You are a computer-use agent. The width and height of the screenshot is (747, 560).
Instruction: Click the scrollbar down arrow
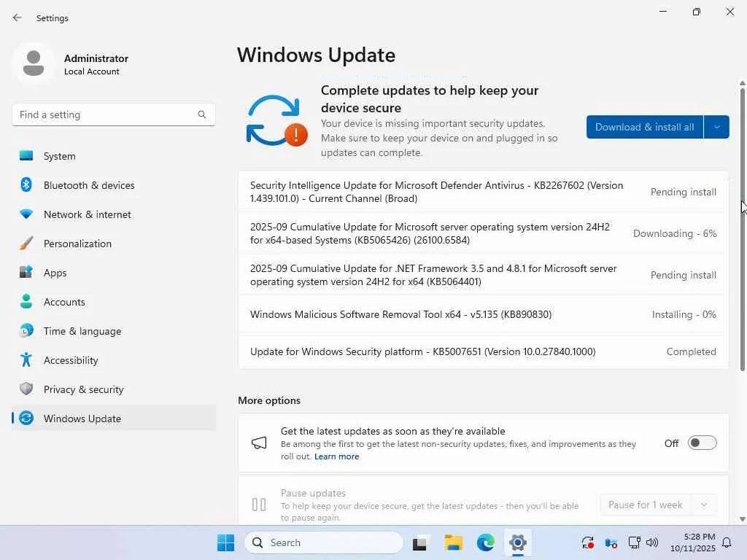(x=742, y=519)
